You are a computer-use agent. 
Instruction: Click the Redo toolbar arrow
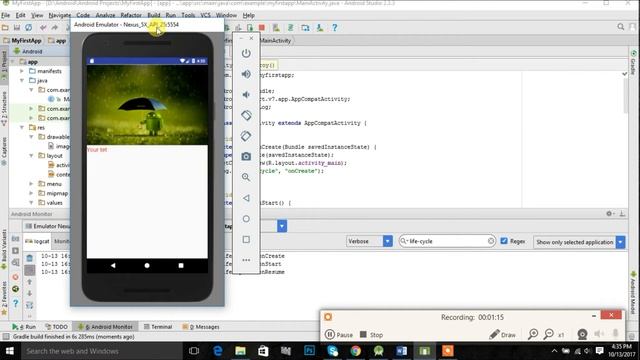(x=55, y=27)
